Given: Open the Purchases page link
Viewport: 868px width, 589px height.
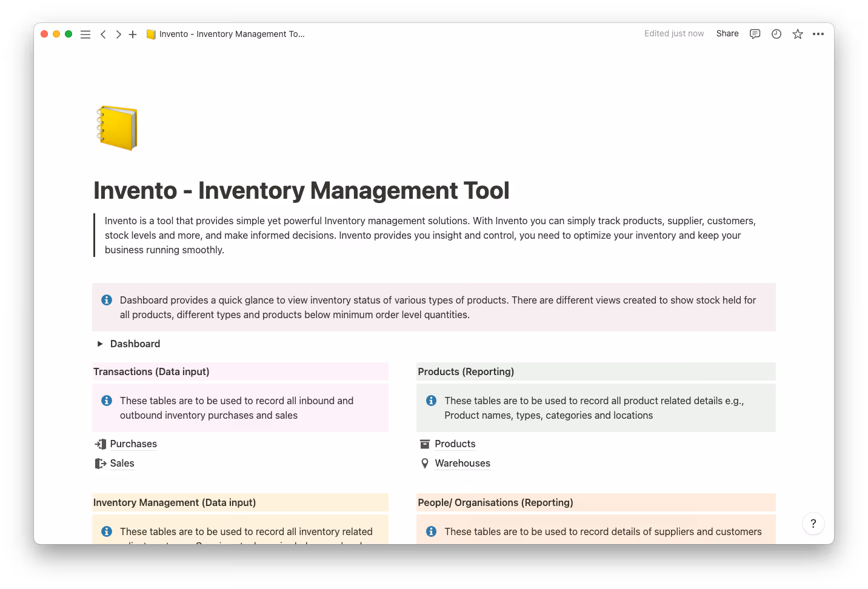Looking at the screenshot, I should click(x=133, y=444).
